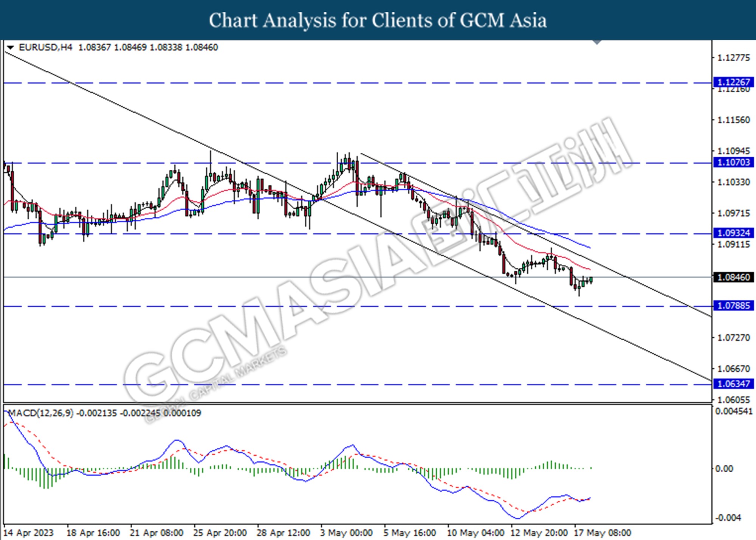Select the 1.09715 price axis value
This screenshot has height=540, width=756.
(733, 213)
